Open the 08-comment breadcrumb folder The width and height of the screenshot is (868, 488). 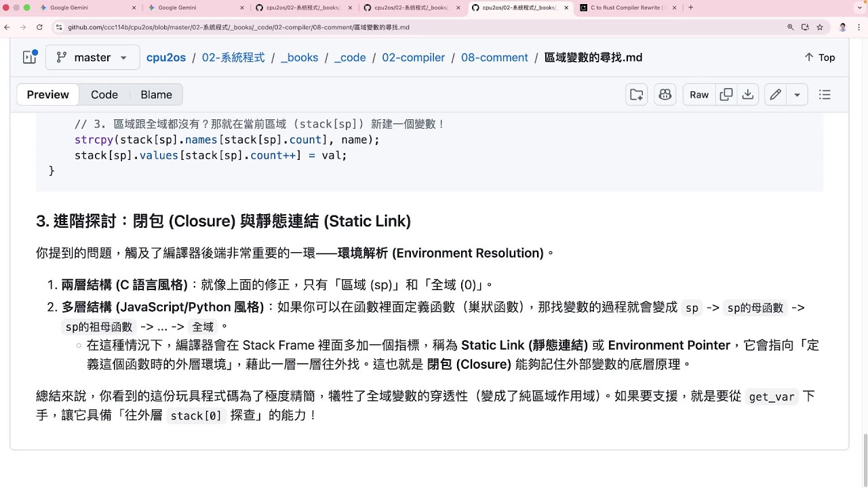(494, 58)
